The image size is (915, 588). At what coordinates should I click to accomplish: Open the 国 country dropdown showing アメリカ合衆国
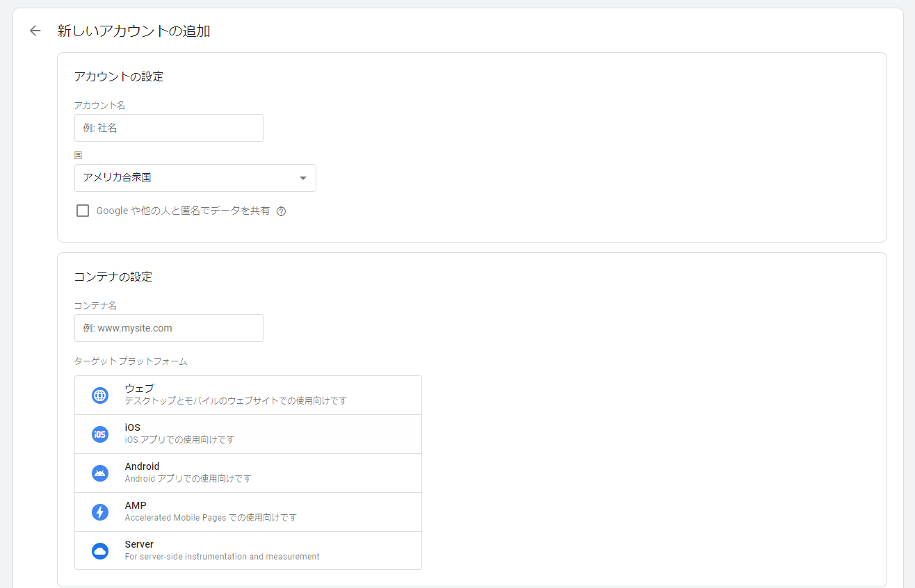pos(195,178)
